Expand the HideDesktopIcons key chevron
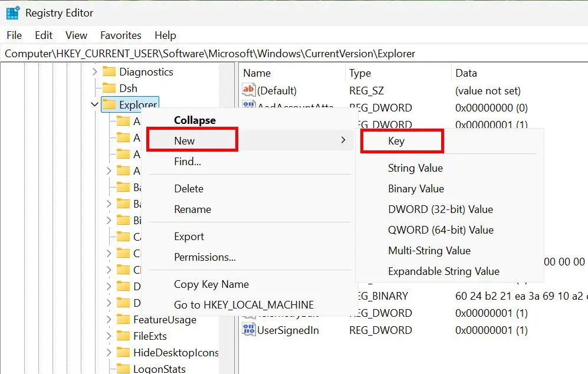 pyautogui.click(x=109, y=352)
